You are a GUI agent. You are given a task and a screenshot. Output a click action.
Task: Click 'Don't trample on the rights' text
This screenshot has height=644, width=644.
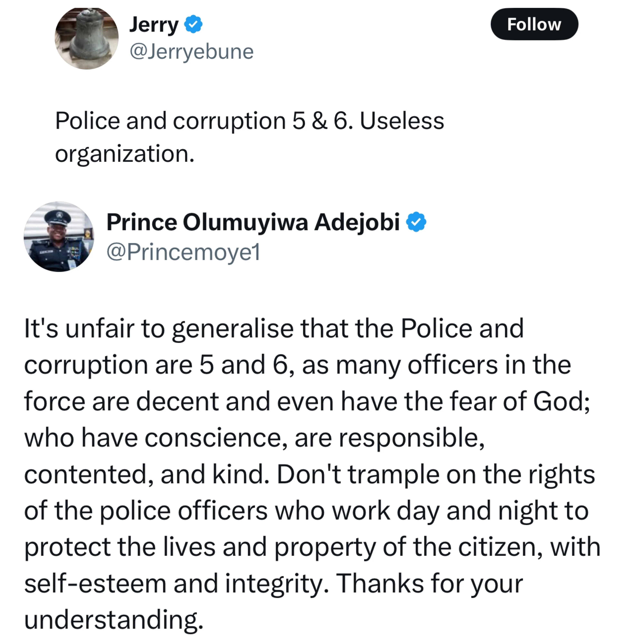(435, 474)
